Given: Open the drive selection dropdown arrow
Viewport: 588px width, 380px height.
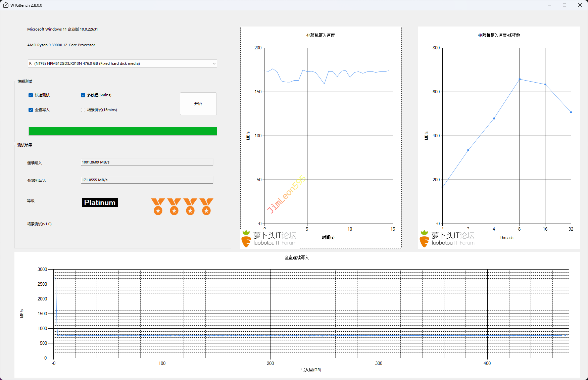Looking at the screenshot, I should point(214,64).
